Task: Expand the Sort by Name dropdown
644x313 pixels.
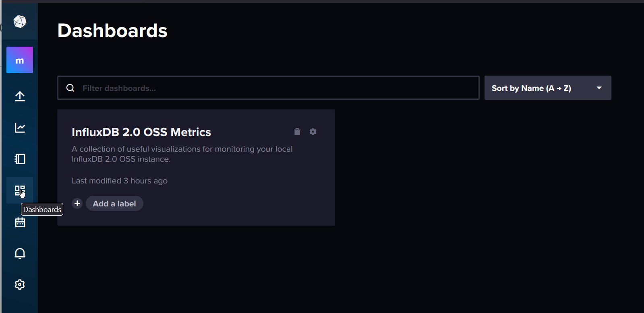Action: (548, 88)
